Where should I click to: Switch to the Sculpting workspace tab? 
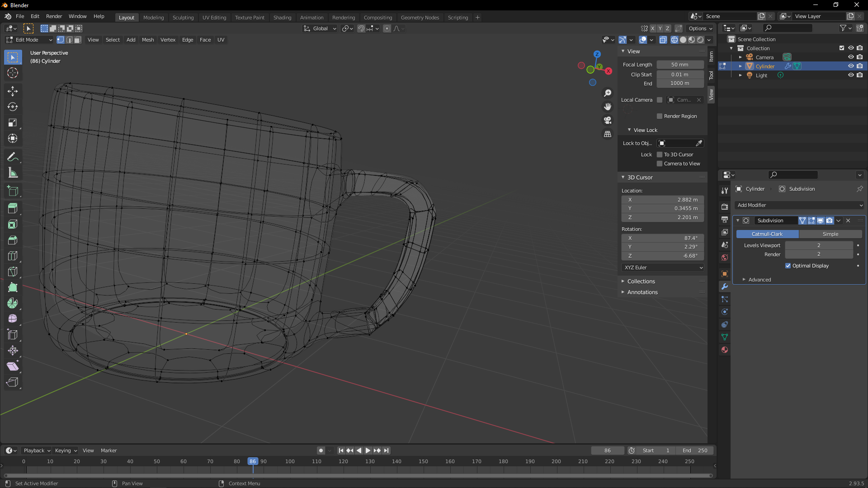click(x=183, y=17)
